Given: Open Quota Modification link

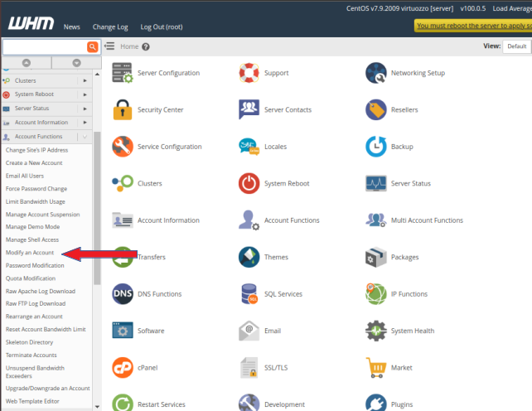Looking at the screenshot, I should pyautogui.click(x=31, y=278).
